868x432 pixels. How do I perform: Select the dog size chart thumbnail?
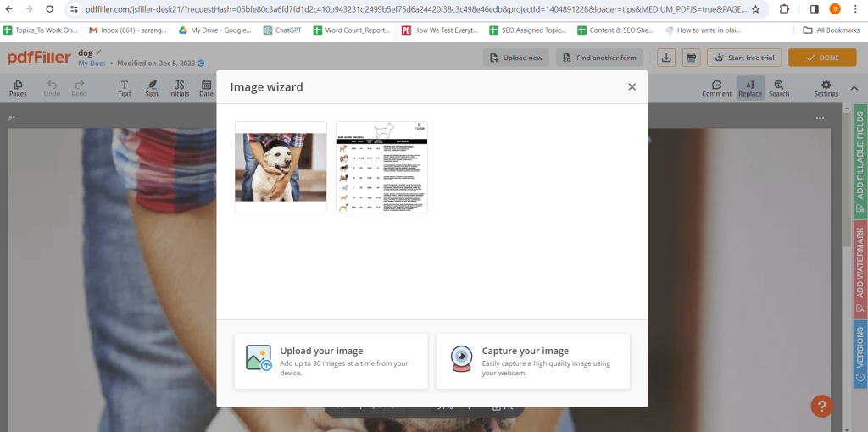(381, 167)
